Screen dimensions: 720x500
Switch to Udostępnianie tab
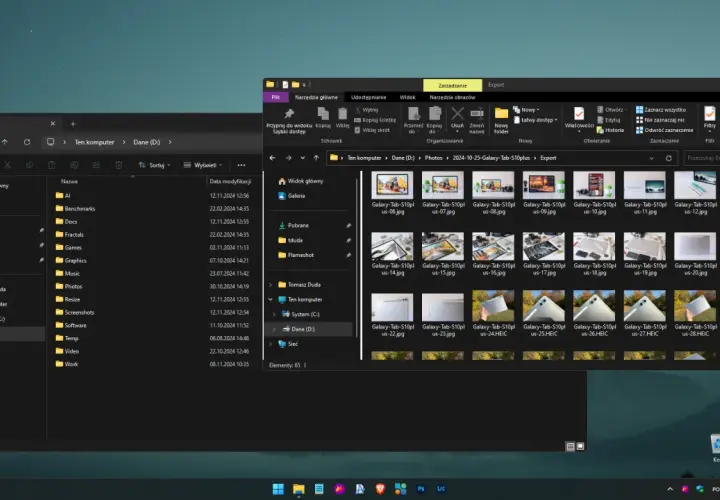pos(368,97)
